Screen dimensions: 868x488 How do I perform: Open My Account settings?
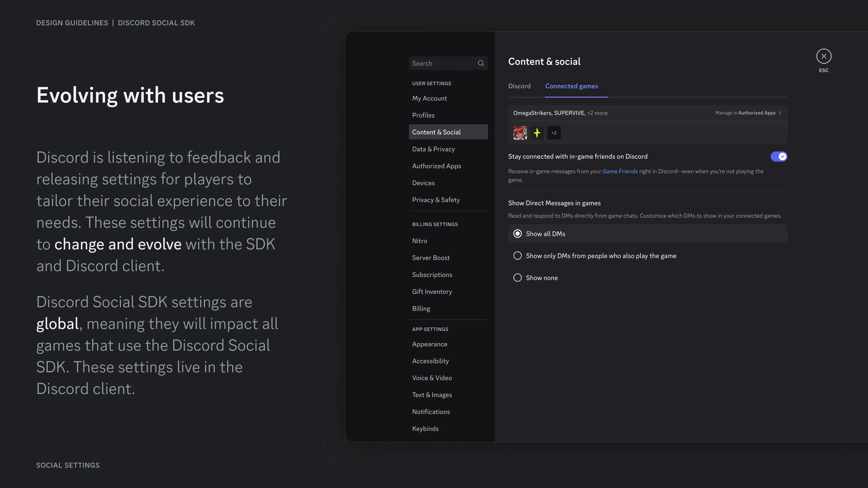[x=429, y=98]
